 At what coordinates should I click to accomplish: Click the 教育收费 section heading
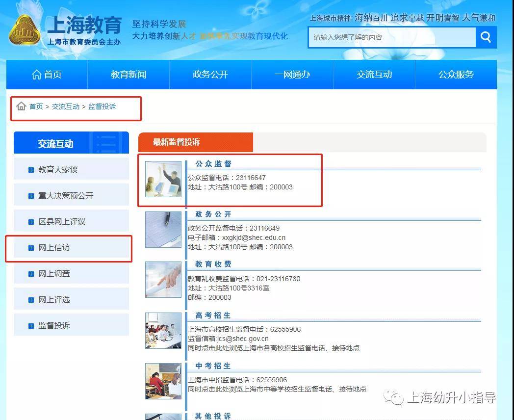[213, 264]
